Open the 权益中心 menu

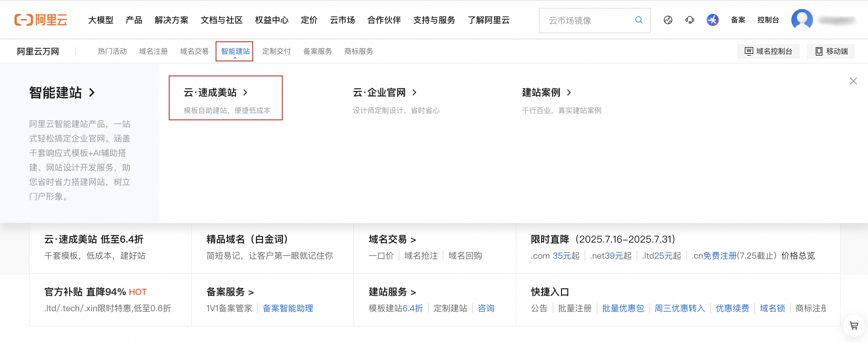[x=272, y=20]
